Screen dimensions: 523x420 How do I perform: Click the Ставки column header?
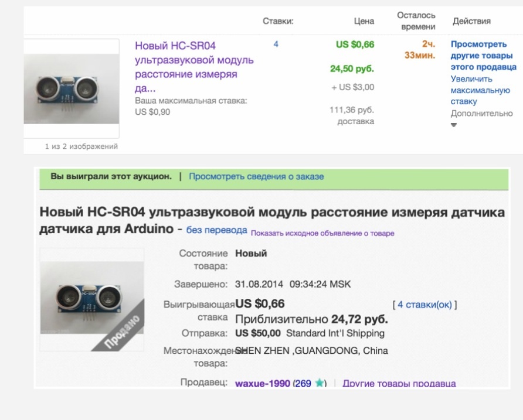click(x=278, y=21)
